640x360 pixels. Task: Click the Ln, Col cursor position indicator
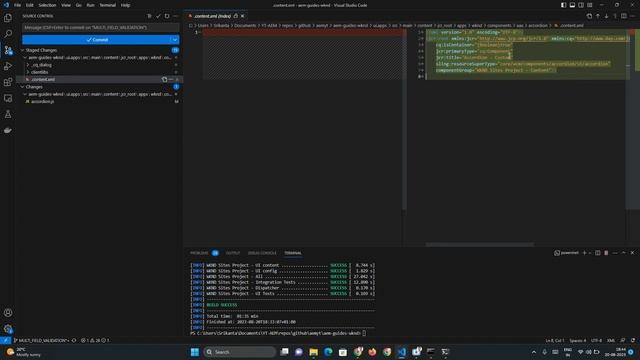click(555, 340)
